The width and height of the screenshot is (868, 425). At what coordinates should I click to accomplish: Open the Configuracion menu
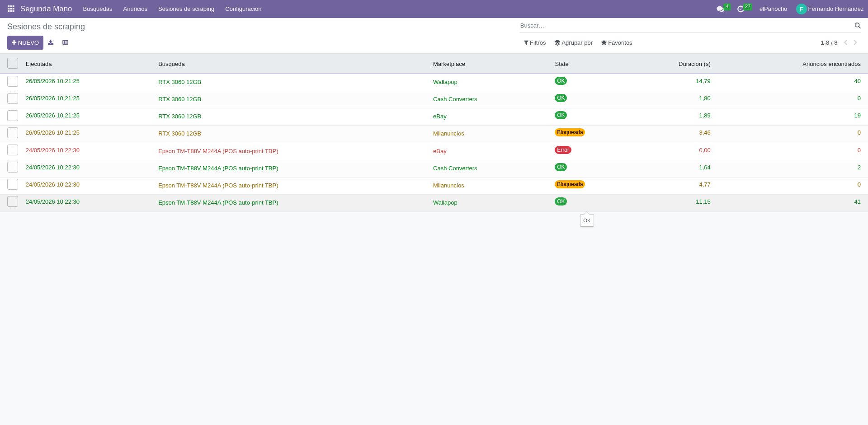pos(243,9)
